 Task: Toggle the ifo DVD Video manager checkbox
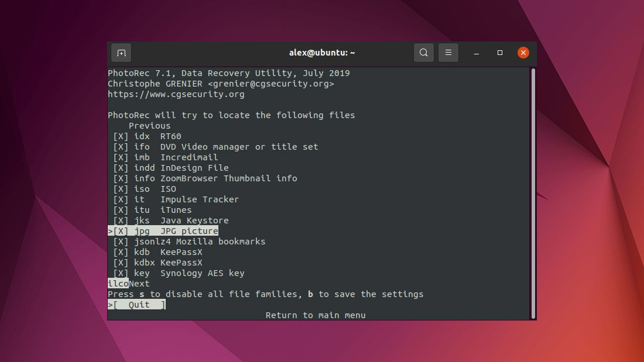pyautogui.click(x=121, y=147)
